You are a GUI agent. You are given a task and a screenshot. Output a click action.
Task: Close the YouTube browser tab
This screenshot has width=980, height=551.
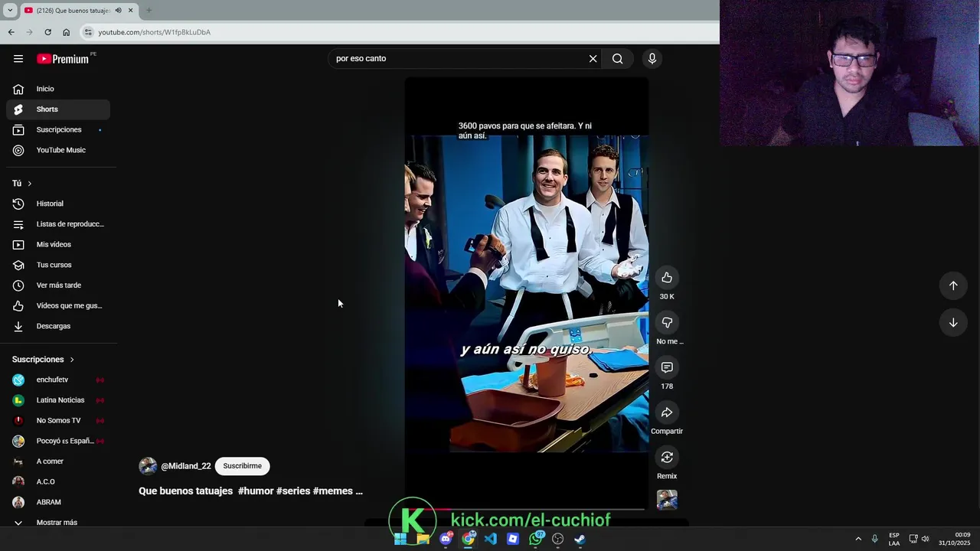(131, 10)
